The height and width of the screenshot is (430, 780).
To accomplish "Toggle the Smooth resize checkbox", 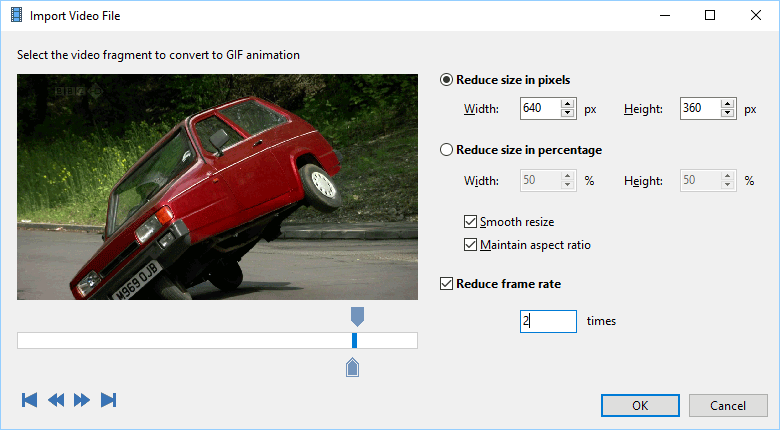I will pyautogui.click(x=471, y=222).
